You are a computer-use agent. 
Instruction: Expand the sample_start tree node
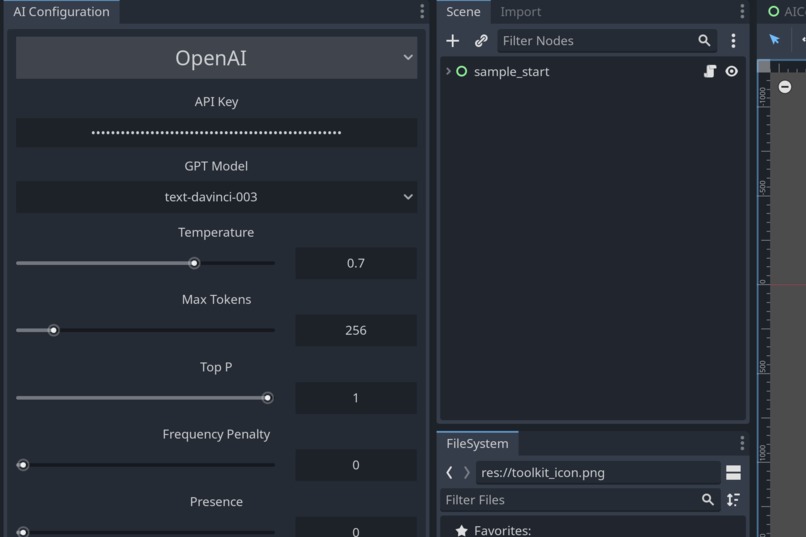tap(448, 71)
